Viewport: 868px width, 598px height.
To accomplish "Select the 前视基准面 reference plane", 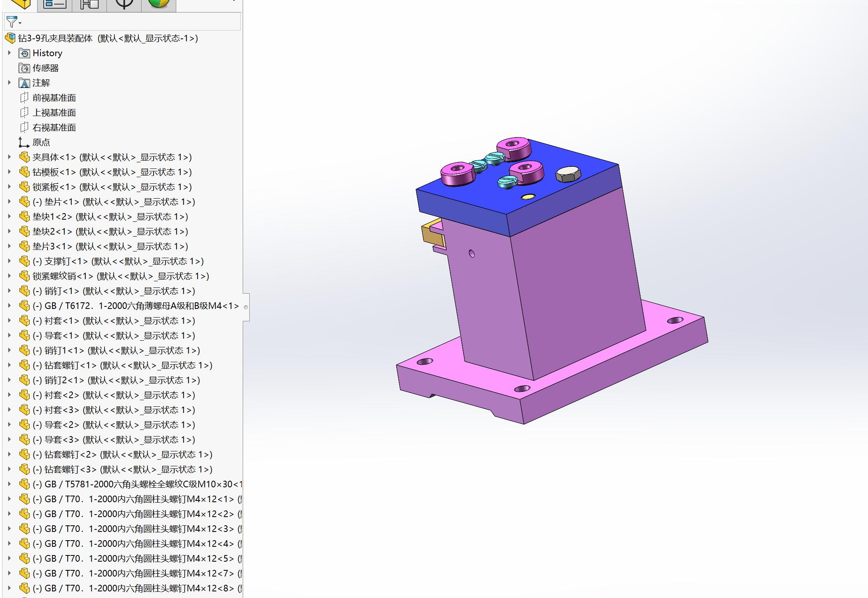I will [55, 97].
